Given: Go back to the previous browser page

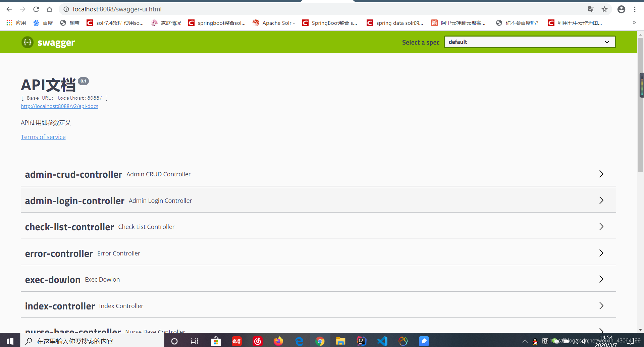Looking at the screenshot, I should point(9,9).
